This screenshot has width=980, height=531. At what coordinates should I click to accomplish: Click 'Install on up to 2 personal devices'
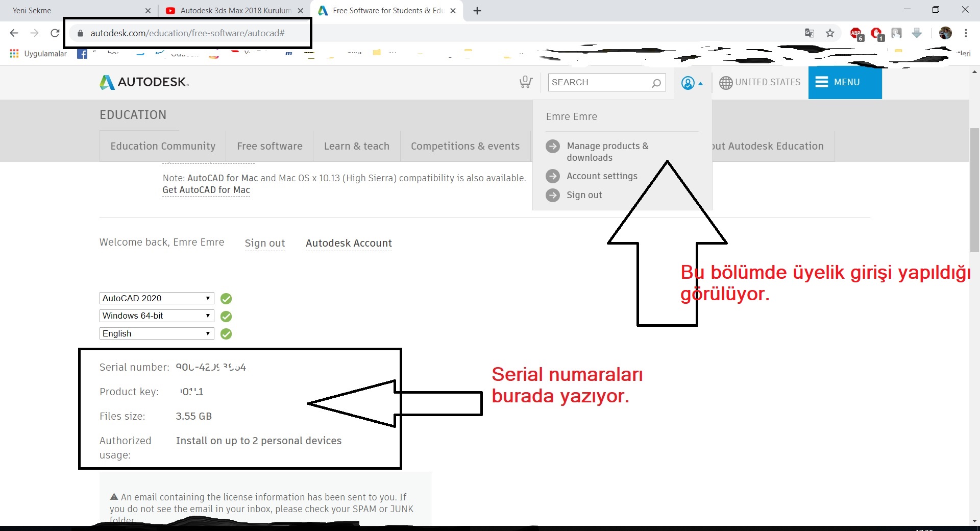pos(259,441)
